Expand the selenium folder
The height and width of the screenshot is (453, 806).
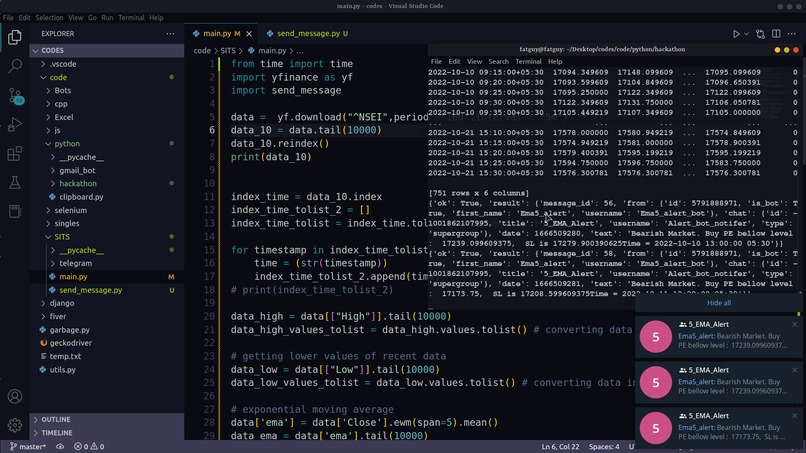pyautogui.click(x=107, y=210)
